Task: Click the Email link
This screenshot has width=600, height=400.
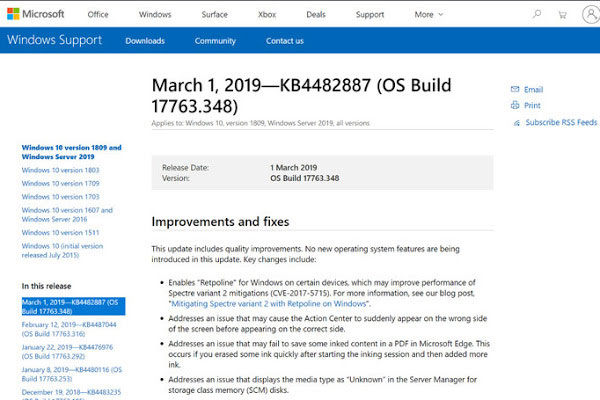Action: click(533, 89)
